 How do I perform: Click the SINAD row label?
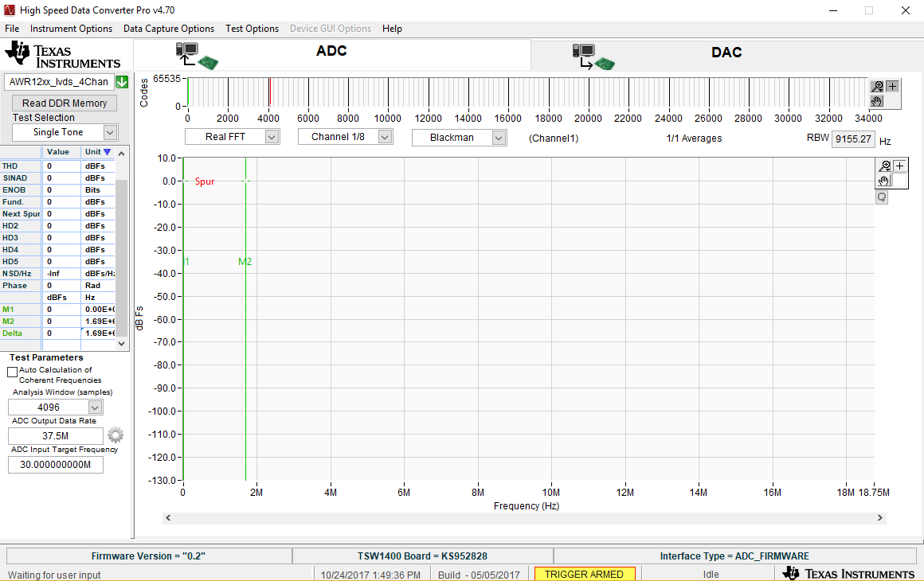coord(14,177)
